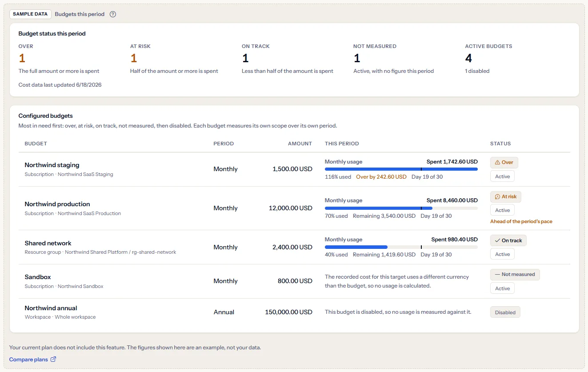Image resolution: width=588 pixels, height=372 pixels.
Task: Click the Active badge in the Northwind production row
Action: pos(503,210)
